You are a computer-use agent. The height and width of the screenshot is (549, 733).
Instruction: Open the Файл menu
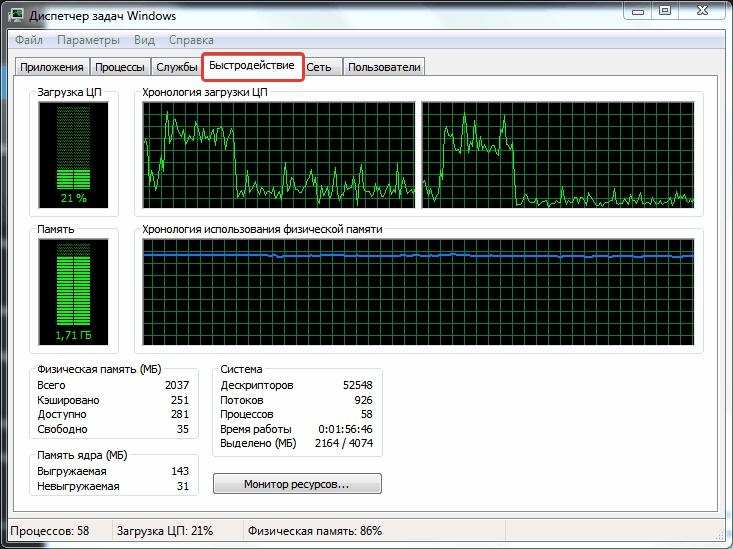point(29,40)
